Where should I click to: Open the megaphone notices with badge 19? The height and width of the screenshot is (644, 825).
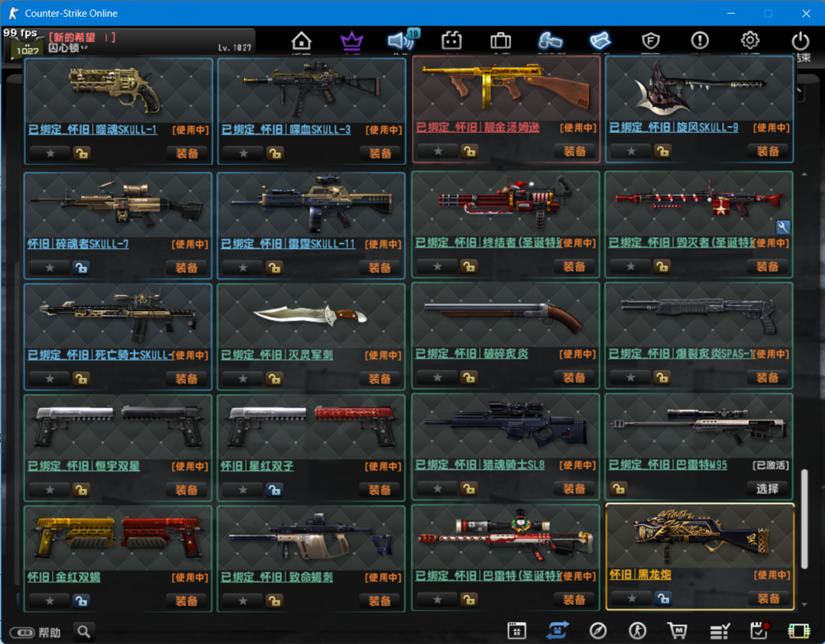[403, 40]
